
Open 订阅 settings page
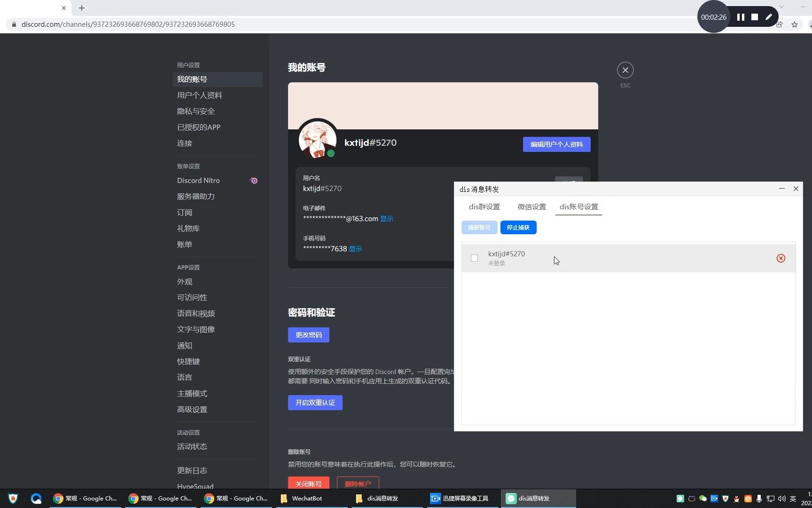point(217,213)
